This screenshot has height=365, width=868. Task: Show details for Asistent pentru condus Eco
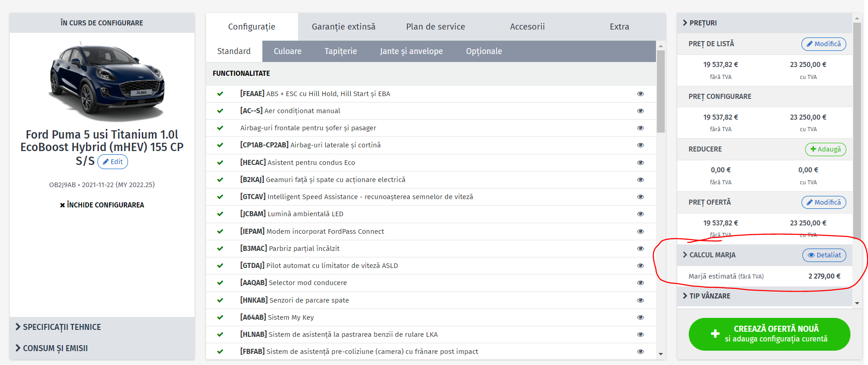[x=640, y=163]
